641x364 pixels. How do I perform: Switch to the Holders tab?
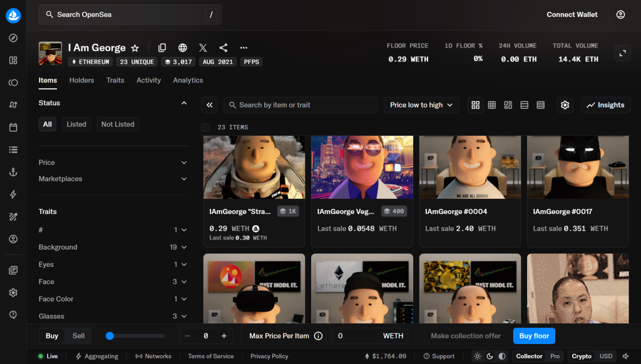(82, 80)
